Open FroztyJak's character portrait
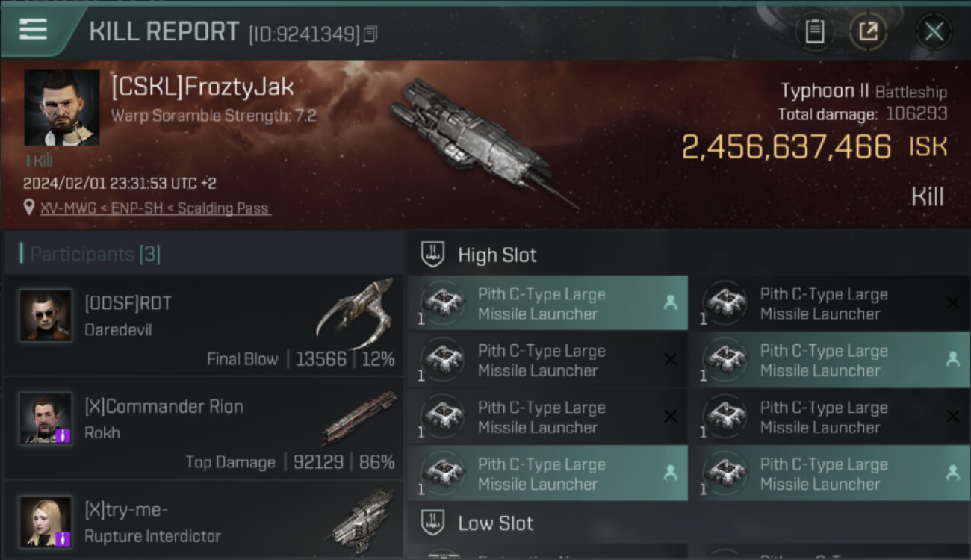The image size is (971, 560). (61, 108)
